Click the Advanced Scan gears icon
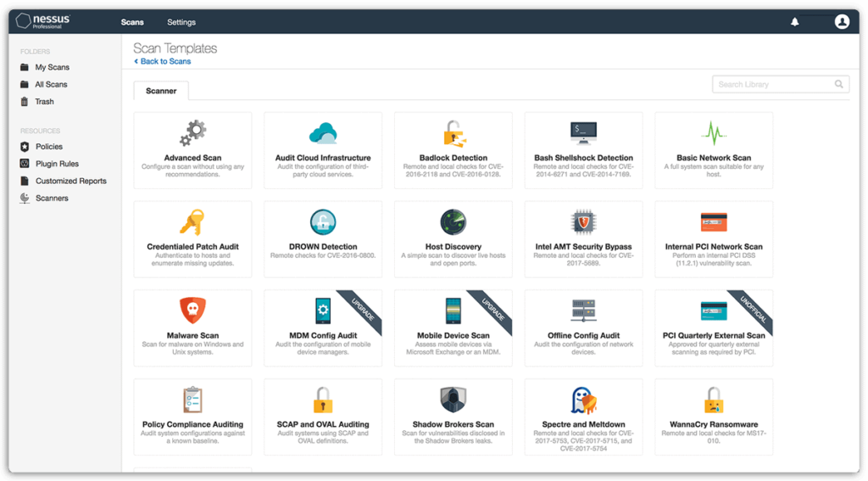The height and width of the screenshot is (481, 868). (192, 133)
